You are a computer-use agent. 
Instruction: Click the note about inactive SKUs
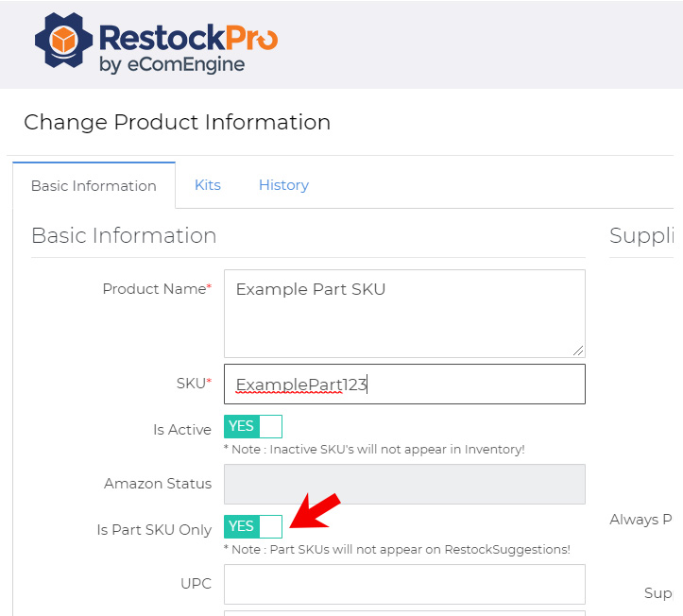click(374, 450)
